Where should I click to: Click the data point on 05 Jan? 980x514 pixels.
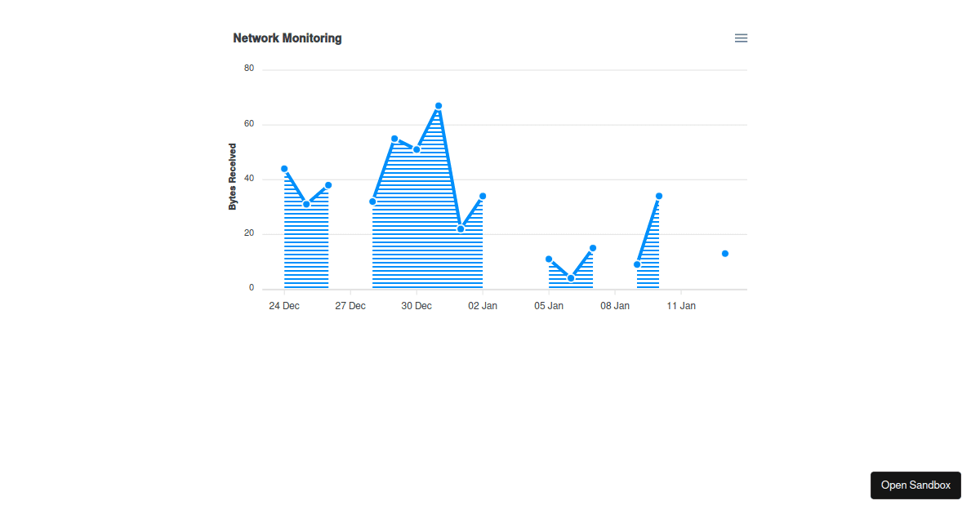[549, 259]
